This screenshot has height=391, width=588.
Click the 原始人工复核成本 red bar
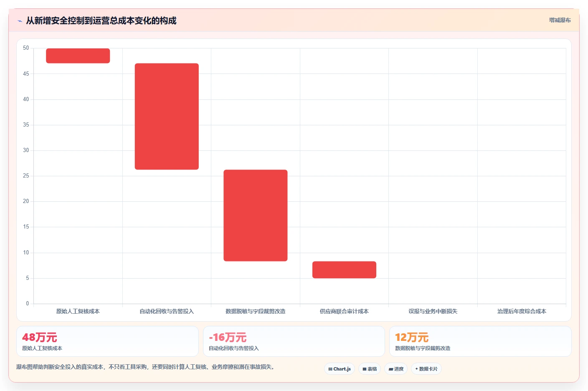[x=78, y=56]
